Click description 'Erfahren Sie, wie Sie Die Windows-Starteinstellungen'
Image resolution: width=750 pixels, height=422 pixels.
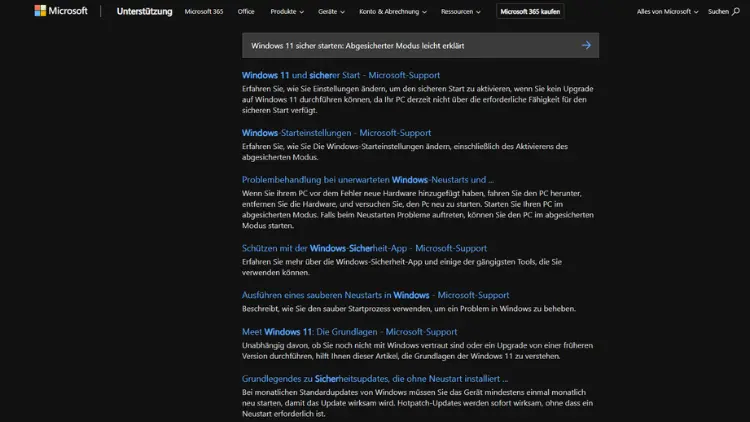click(x=405, y=152)
